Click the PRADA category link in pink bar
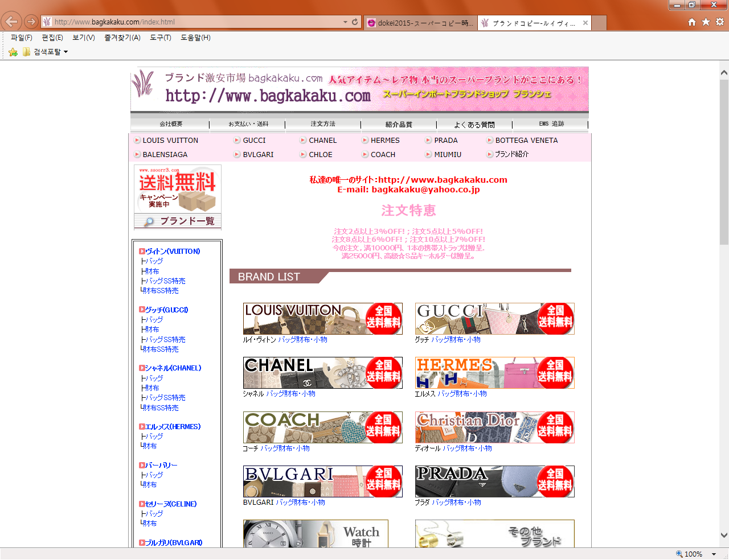 446,140
